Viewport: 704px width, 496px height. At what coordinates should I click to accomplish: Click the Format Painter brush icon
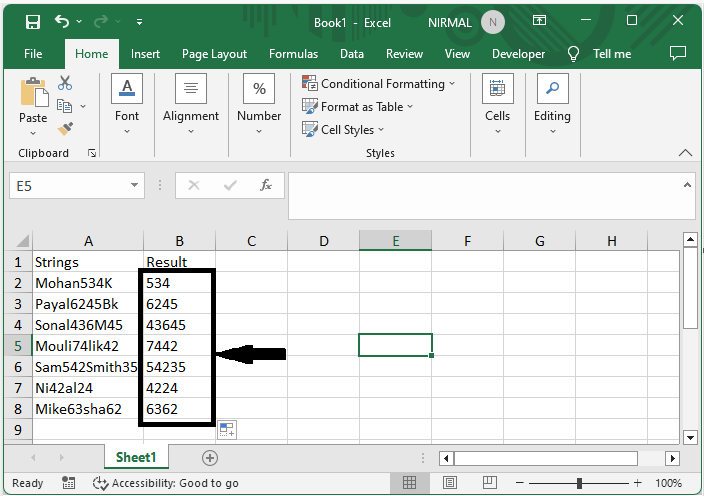[65, 129]
